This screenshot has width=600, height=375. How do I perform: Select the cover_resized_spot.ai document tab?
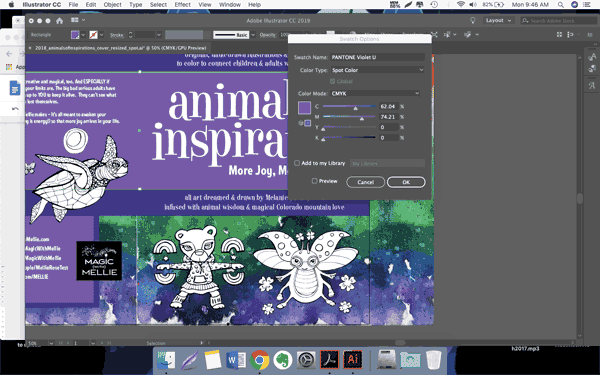pyautogui.click(x=121, y=48)
